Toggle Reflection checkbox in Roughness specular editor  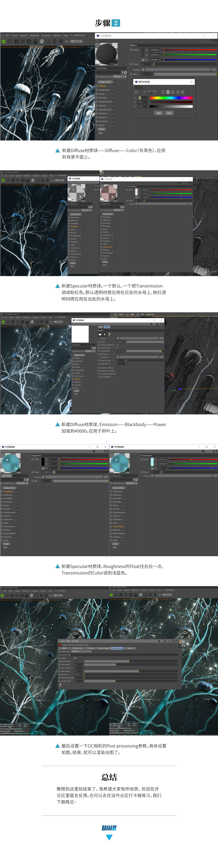[x=18, y=495]
